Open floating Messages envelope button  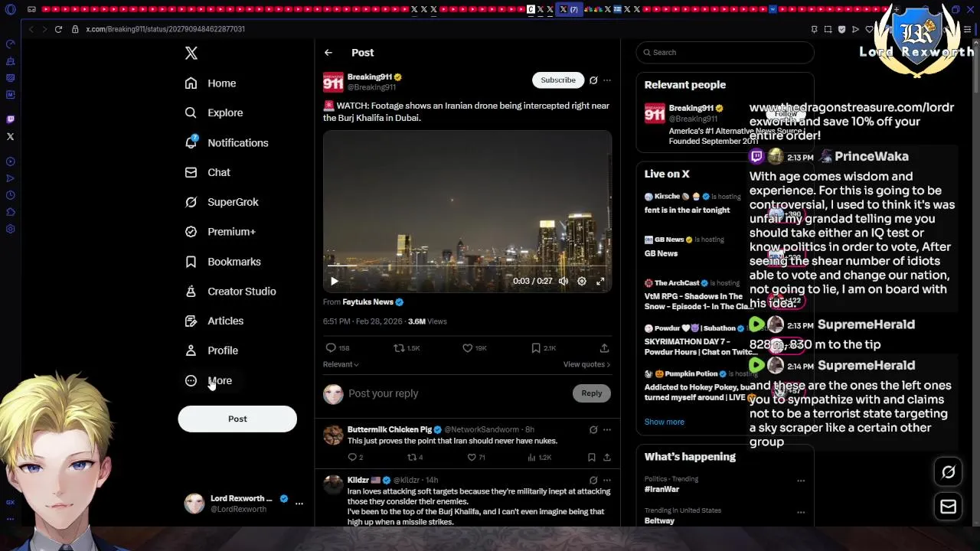pyautogui.click(x=948, y=507)
